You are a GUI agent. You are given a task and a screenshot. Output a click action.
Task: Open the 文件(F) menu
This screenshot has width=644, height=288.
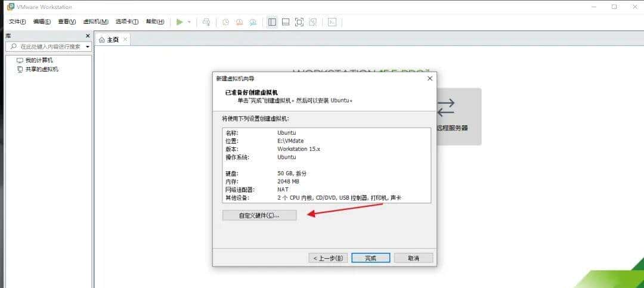coord(17,22)
